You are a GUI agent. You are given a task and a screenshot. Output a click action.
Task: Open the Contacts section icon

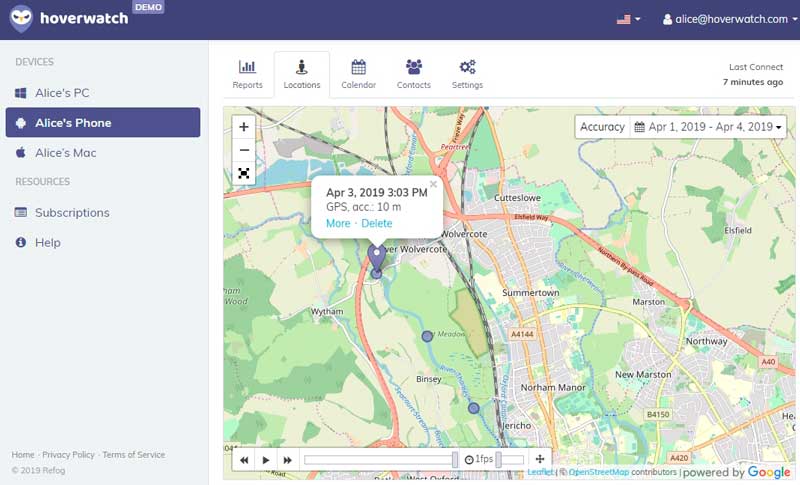(413, 74)
